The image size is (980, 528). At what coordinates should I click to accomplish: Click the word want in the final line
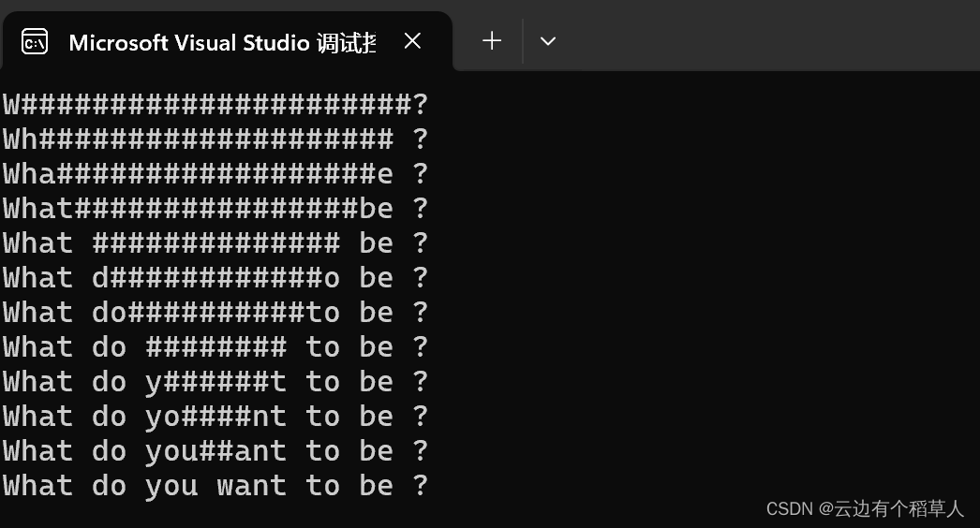tap(251, 486)
